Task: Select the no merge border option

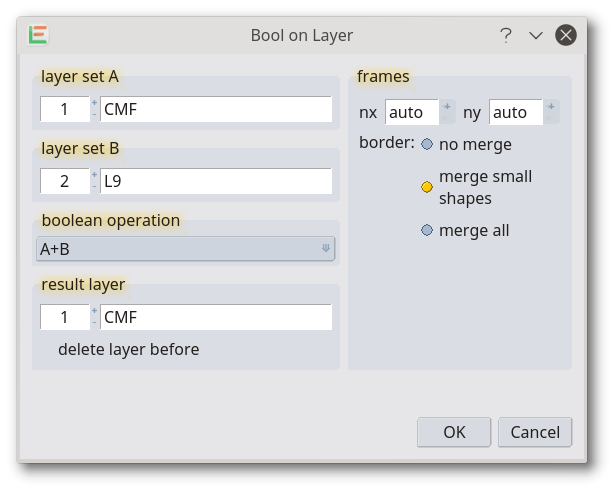Action: tap(427, 144)
